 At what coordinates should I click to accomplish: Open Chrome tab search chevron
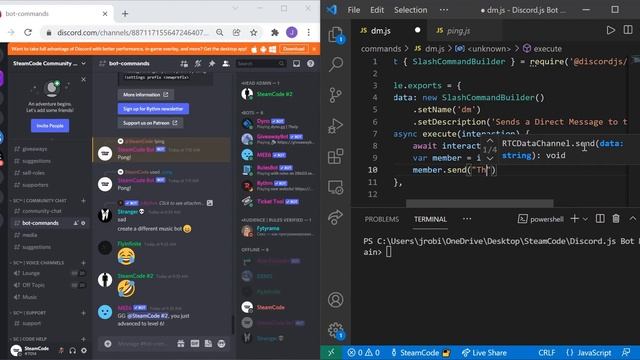[235, 8]
